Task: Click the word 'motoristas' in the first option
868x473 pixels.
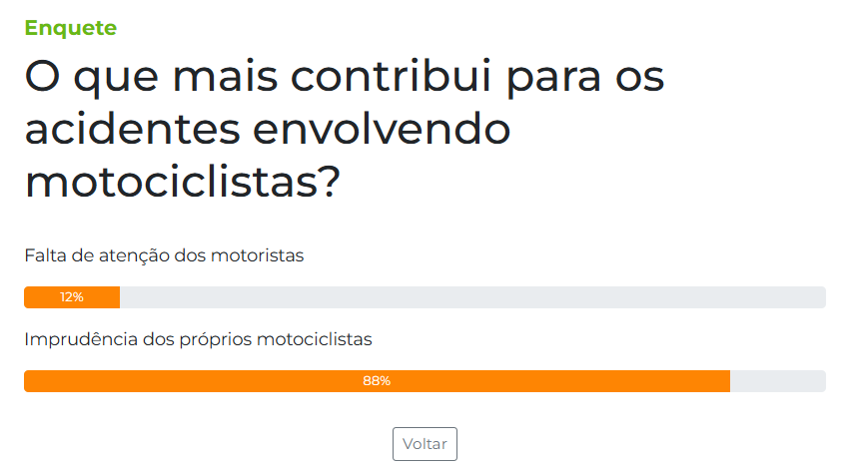Action: (x=258, y=255)
